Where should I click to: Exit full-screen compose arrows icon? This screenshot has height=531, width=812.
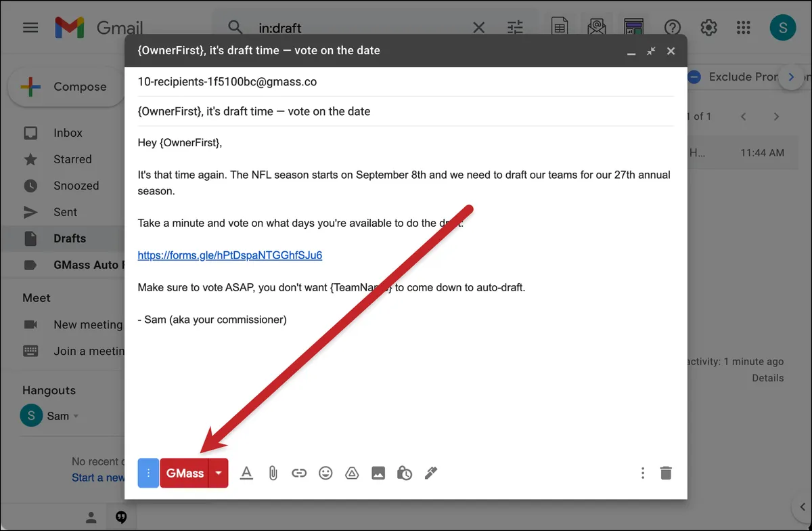pos(651,51)
